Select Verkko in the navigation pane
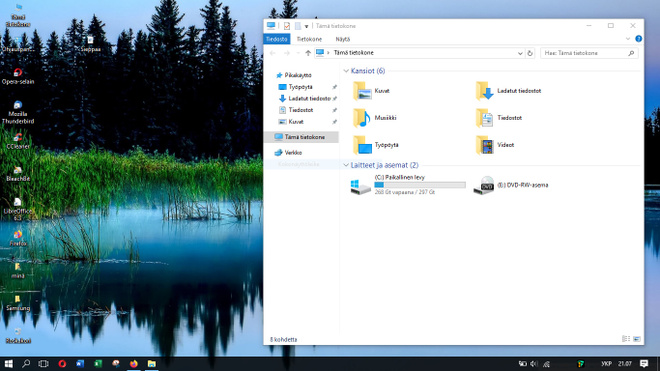Image resolution: width=660 pixels, height=371 pixels. pos(288,152)
